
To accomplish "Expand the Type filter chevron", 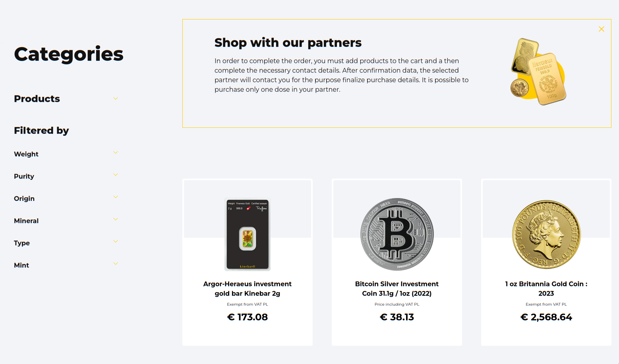I will (x=116, y=241).
